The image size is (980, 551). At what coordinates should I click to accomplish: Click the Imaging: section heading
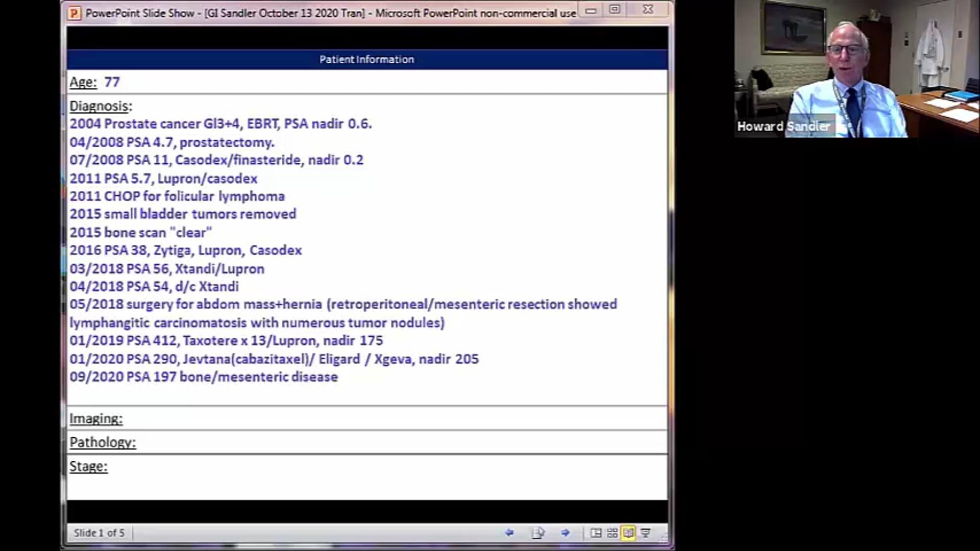pos(95,418)
